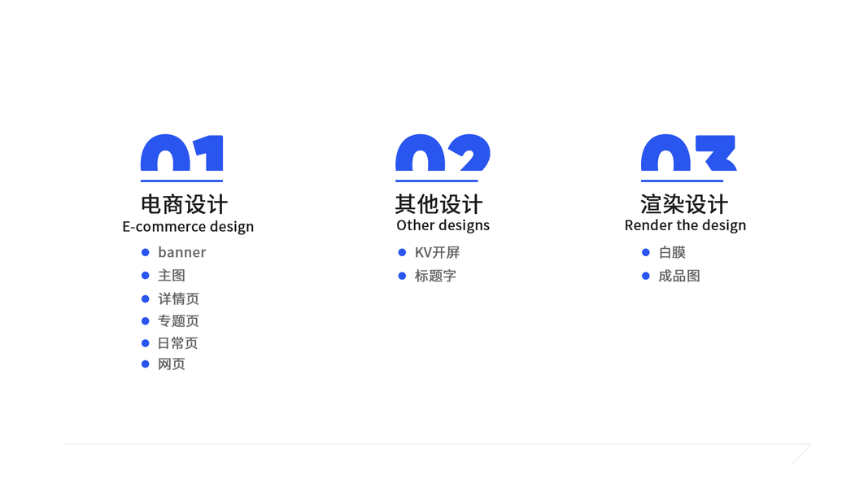868x488 pixels.
Task: Click the Render the design subtitle
Action: point(685,225)
